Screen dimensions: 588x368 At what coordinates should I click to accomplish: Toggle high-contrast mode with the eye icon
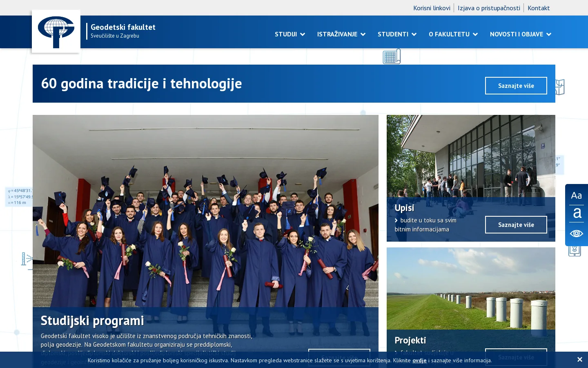[x=577, y=233]
